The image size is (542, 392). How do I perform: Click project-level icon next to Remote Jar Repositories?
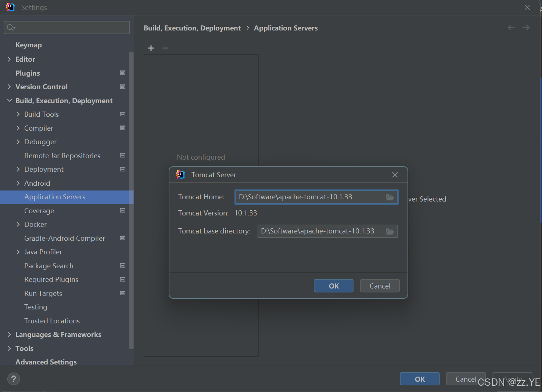(x=123, y=155)
